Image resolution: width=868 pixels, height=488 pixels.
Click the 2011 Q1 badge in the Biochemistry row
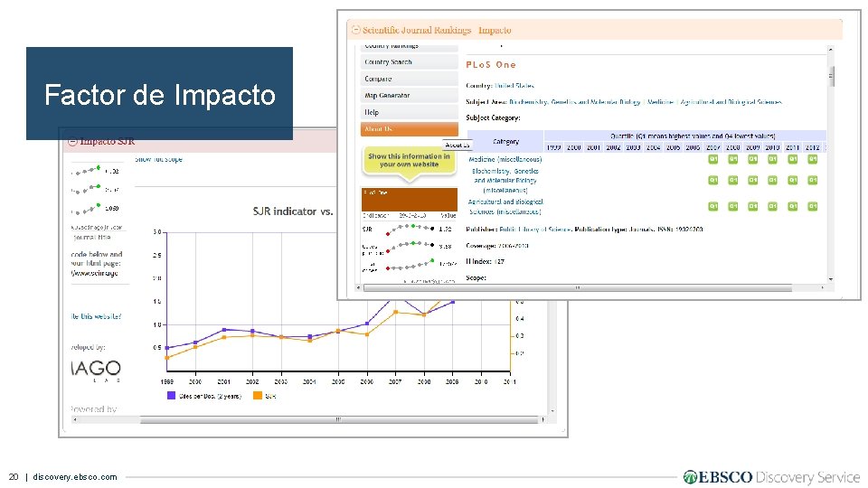coord(793,181)
